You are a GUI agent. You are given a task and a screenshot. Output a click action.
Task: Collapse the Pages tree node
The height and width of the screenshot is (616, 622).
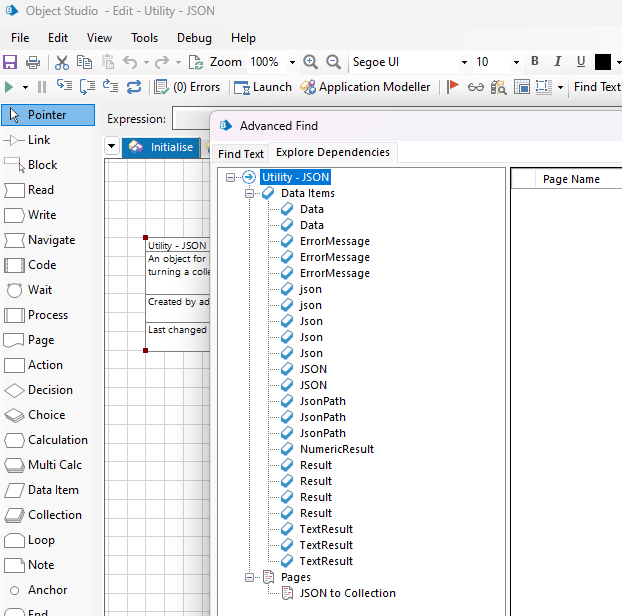pos(249,578)
